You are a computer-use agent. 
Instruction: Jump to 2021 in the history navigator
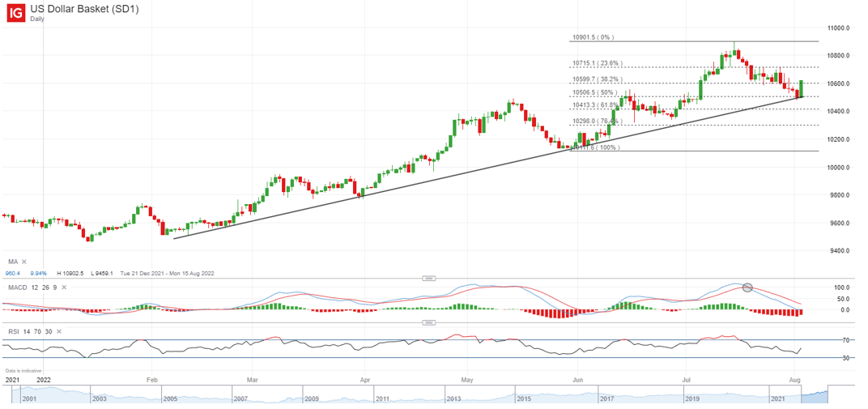coord(778,399)
